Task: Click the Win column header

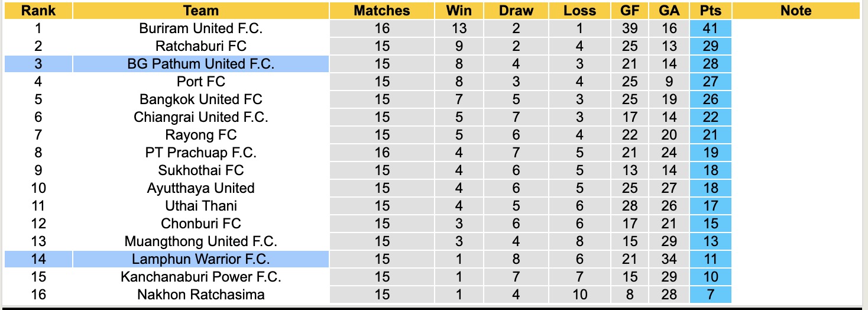Action: click(x=458, y=11)
